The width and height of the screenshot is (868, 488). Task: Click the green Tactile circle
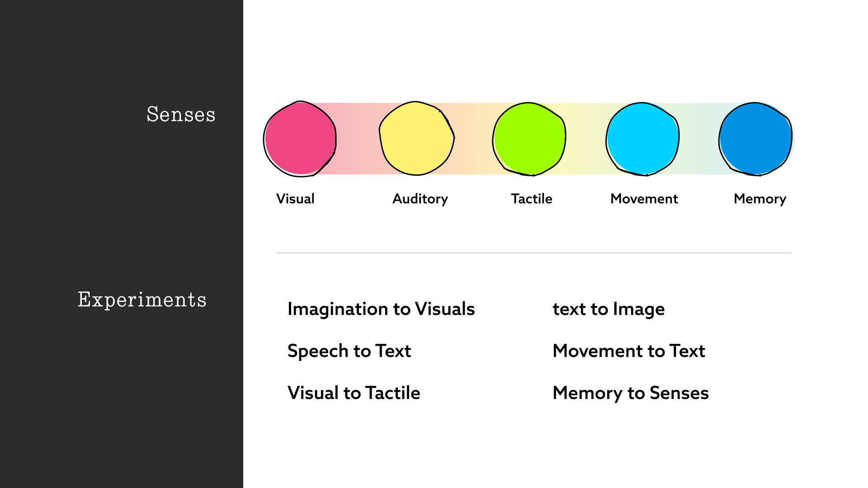[529, 139]
